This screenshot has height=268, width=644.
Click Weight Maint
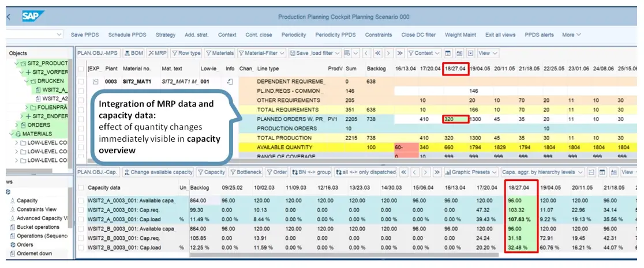coord(460,35)
